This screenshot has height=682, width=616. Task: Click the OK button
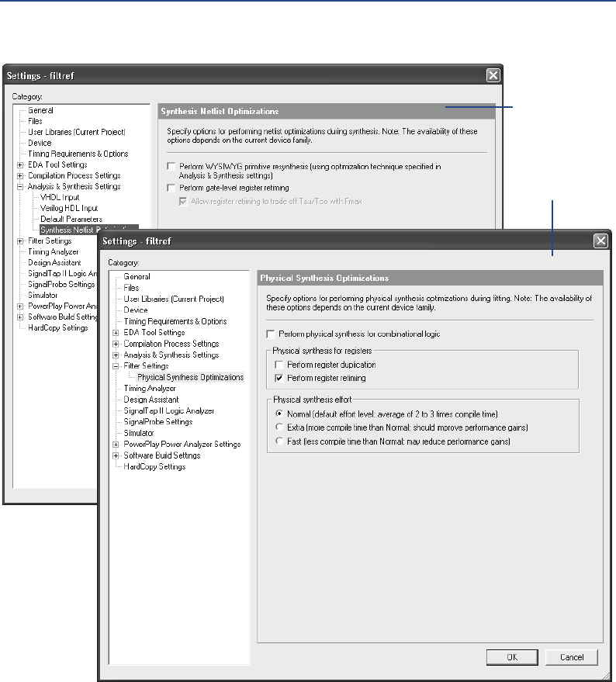[512, 657]
